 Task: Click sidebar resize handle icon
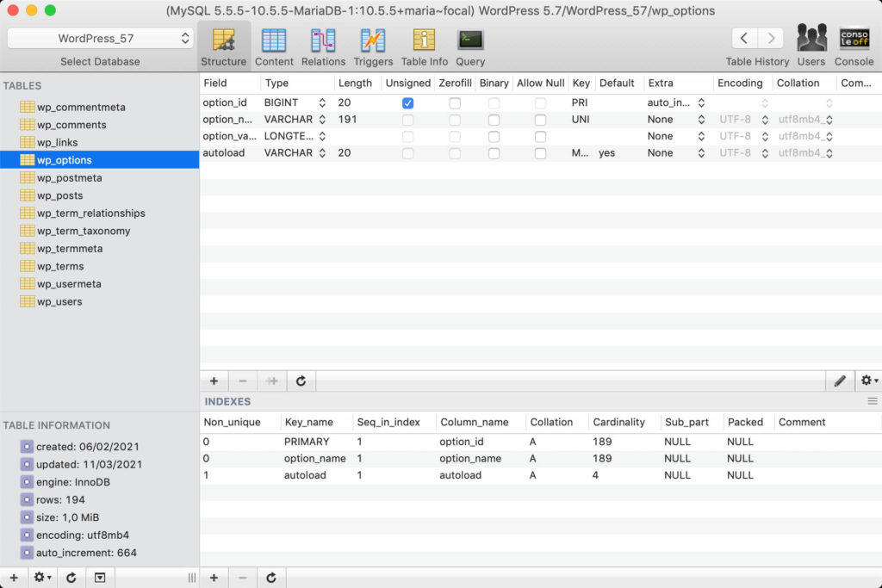pos(192,578)
